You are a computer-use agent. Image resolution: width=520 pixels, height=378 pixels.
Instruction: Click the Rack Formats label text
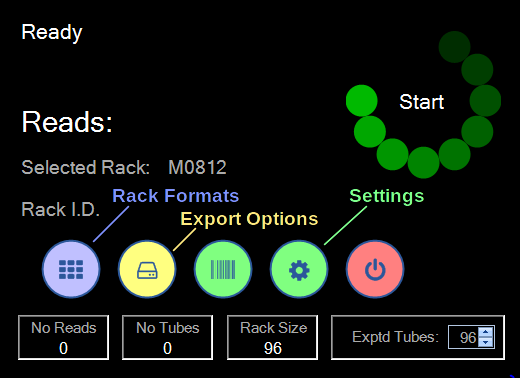pyautogui.click(x=175, y=196)
